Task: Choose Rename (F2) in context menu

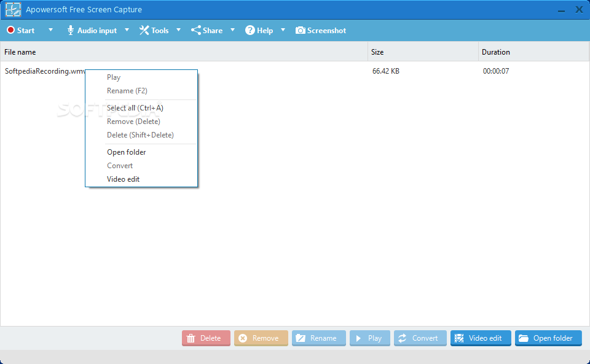Action: (141, 91)
